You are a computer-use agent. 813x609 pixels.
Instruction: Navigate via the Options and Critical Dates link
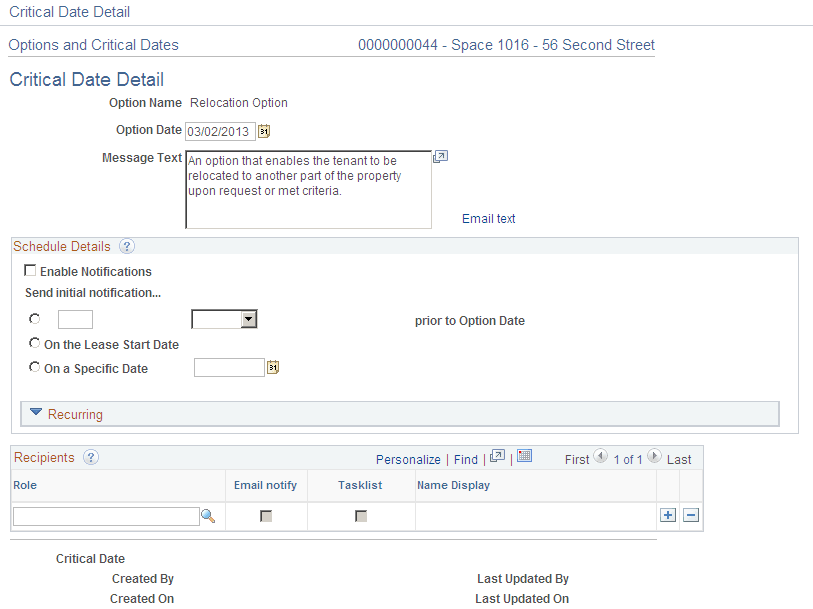(93, 45)
